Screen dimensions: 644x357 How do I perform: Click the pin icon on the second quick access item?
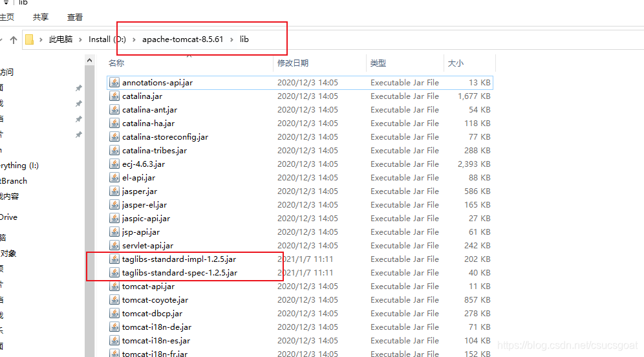[79, 103]
